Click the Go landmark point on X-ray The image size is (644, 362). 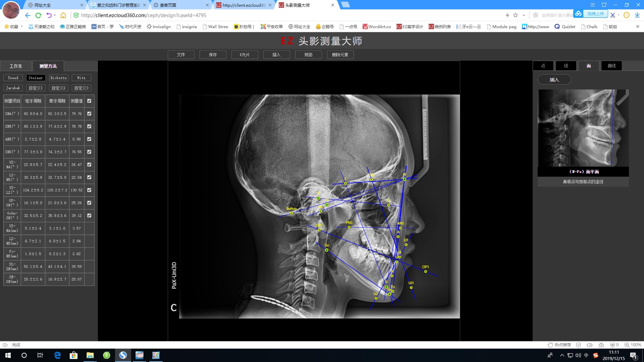pyautogui.click(x=327, y=250)
